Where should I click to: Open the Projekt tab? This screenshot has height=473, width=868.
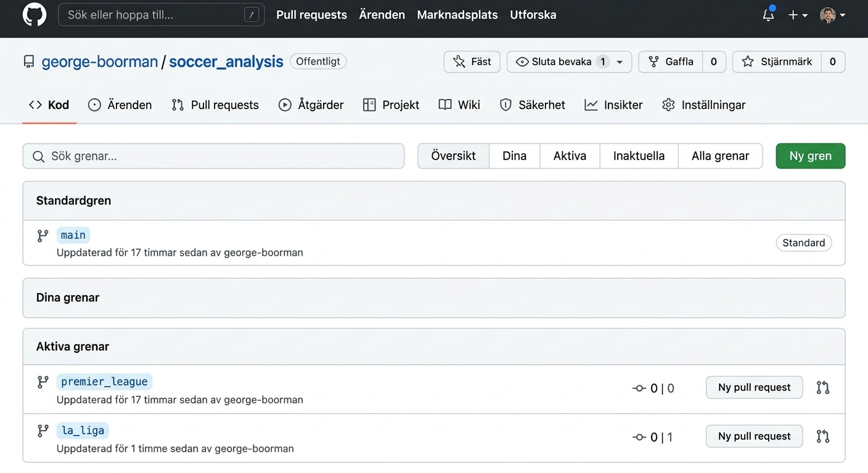(x=391, y=105)
